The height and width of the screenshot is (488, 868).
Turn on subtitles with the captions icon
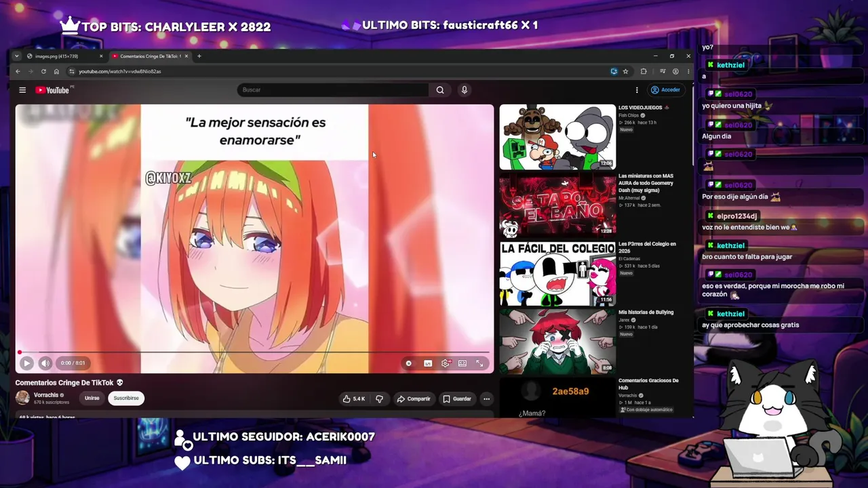(428, 363)
